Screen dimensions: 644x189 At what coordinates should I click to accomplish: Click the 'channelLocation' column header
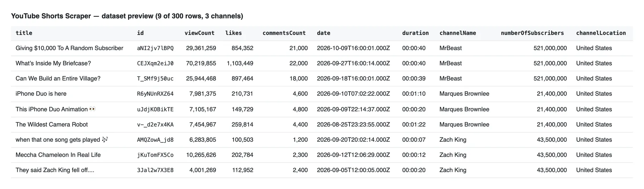pyautogui.click(x=601, y=33)
